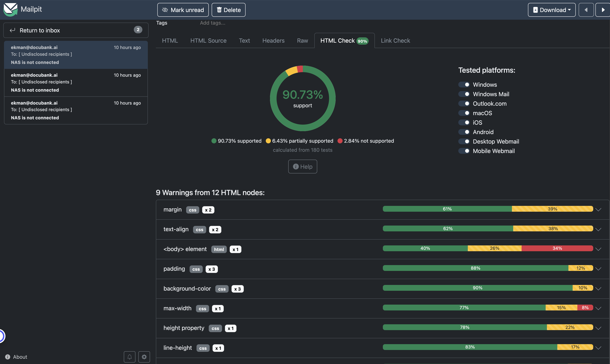This screenshot has width=610, height=364.
Task: Toggle the Android platform switch
Action: click(x=464, y=132)
